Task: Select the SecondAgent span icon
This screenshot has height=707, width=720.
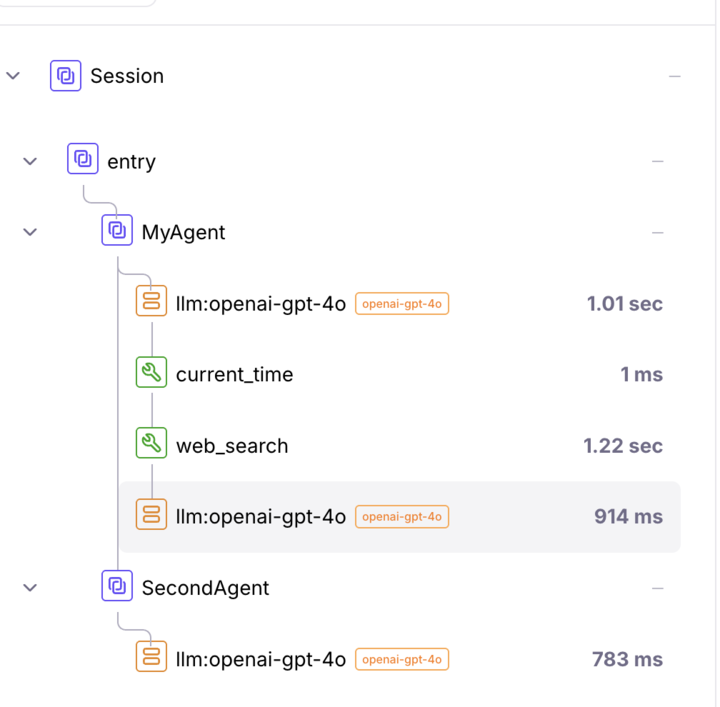Action: [x=117, y=587]
